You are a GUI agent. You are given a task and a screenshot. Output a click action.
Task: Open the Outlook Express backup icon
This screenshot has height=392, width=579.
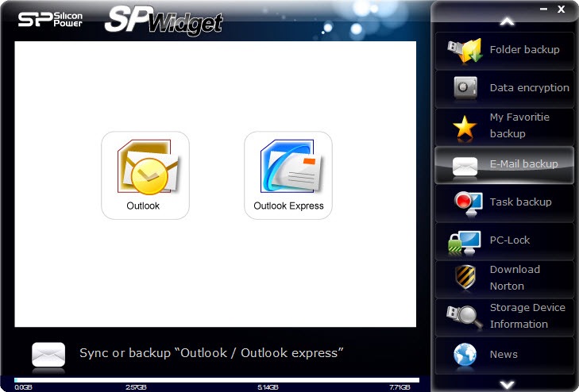click(x=288, y=175)
